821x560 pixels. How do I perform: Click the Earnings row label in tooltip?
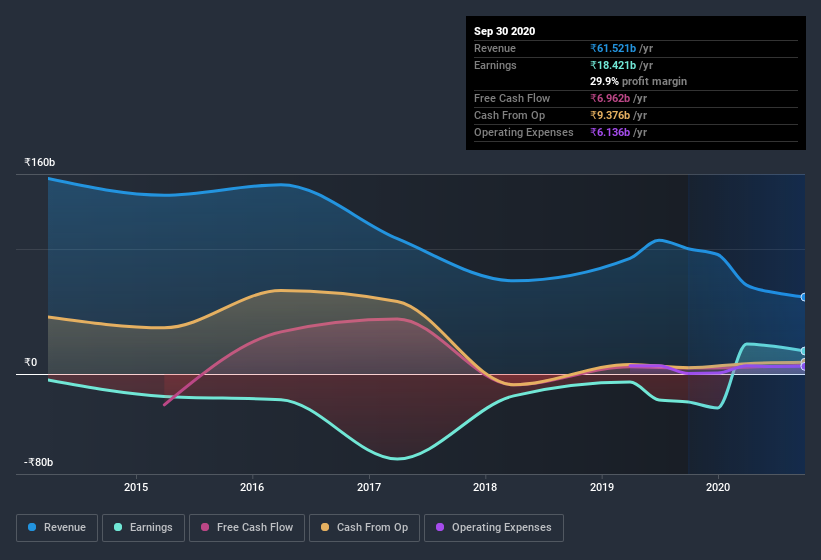(x=495, y=65)
